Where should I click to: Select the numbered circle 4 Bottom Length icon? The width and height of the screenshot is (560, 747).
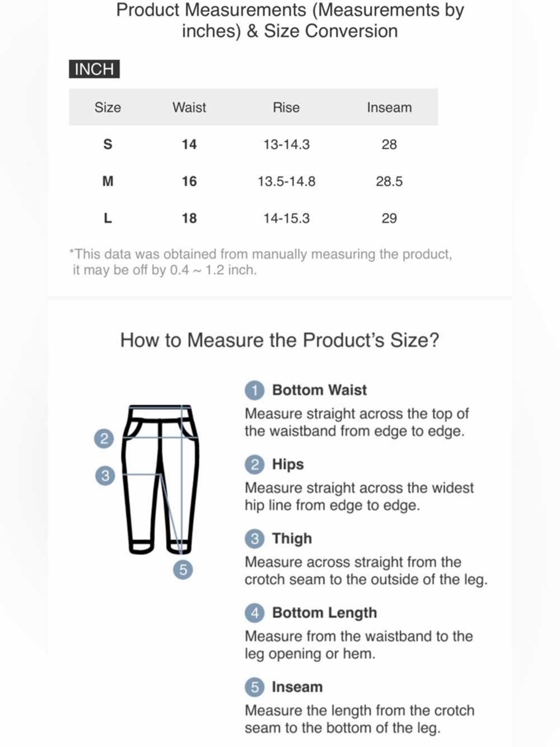pos(254,613)
